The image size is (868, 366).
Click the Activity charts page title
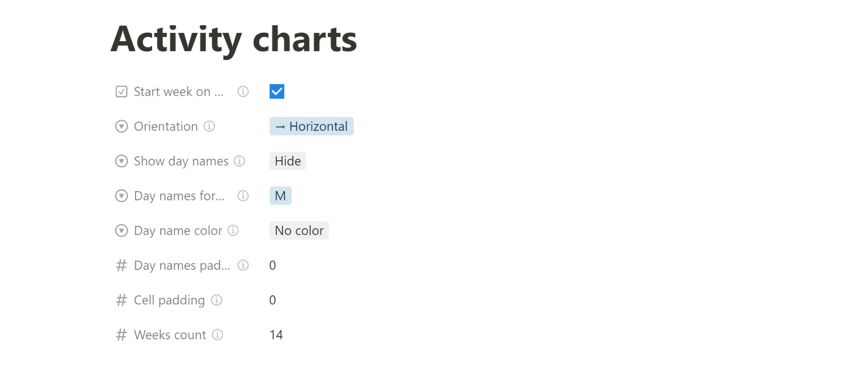click(x=233, y=39)
